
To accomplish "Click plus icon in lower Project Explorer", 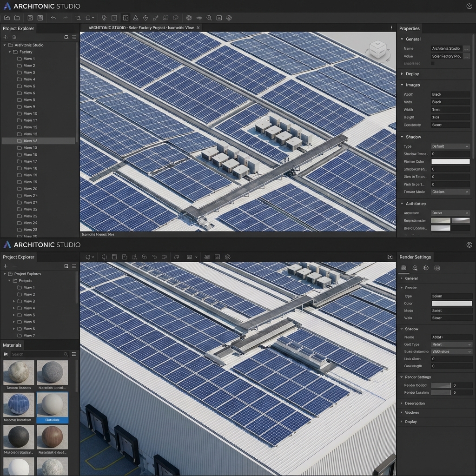I will [x=6, y=266].
